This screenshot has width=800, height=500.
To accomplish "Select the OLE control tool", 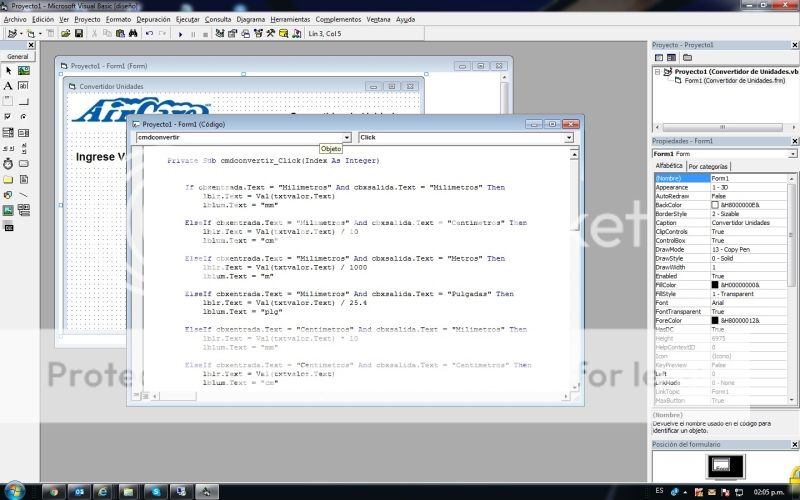I will click(8, 227).
